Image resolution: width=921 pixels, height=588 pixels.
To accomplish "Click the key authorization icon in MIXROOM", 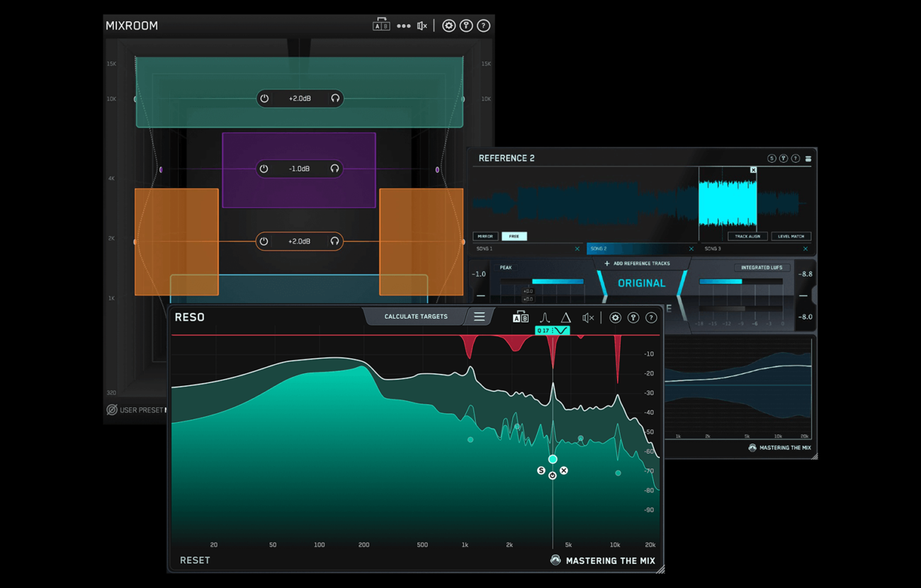I will pos(466,26).
